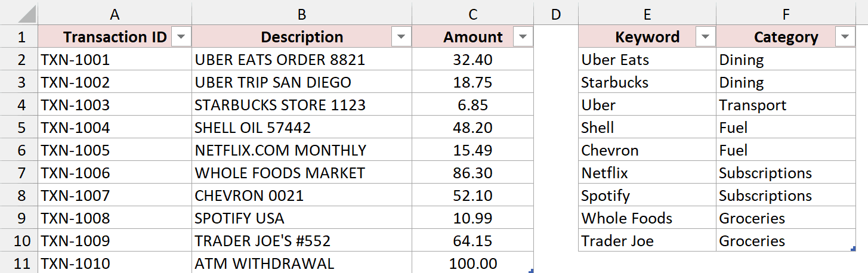Select cell TXN-1001
This screenshot has height=273, width=868.
(115, 60)
